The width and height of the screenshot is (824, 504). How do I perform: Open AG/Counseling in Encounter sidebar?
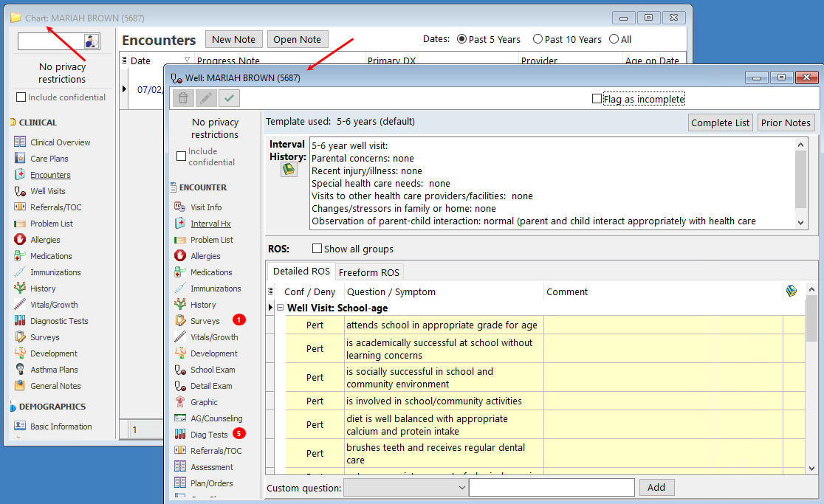point(216,418)
